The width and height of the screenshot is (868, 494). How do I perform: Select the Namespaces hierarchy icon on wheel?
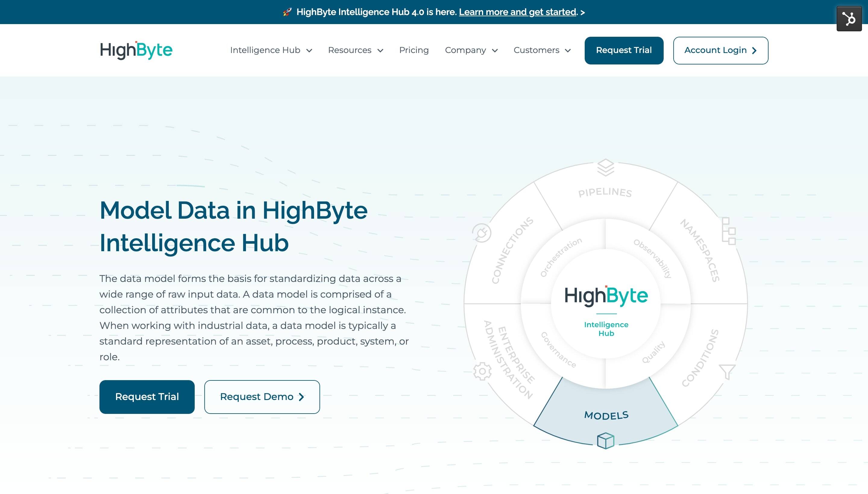coord(729,231)
